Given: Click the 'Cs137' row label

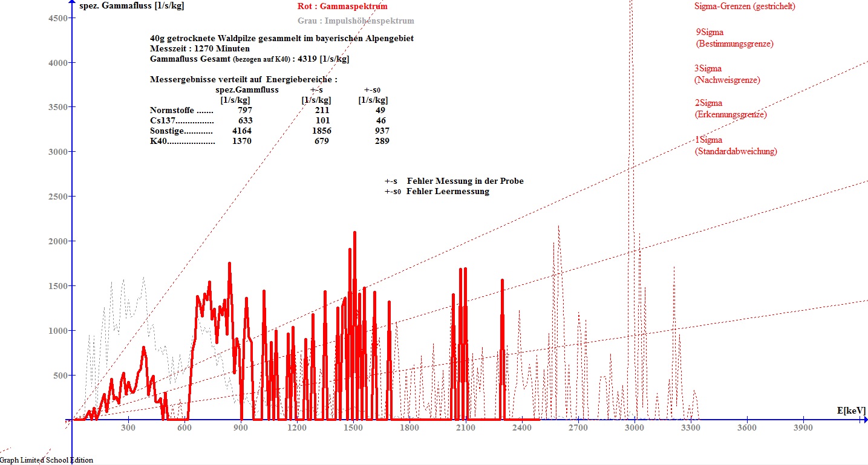Looking at the screenshot, I should pos(181,121).
